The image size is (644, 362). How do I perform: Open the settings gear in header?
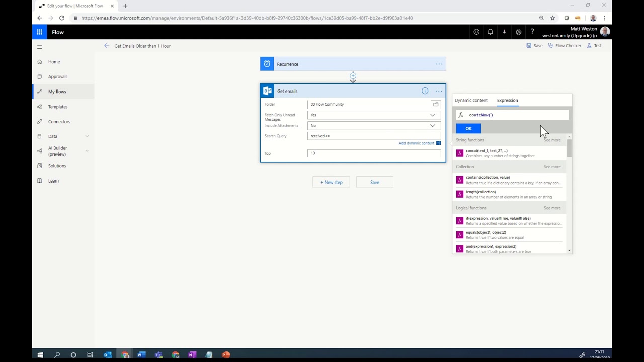(518, 32)
